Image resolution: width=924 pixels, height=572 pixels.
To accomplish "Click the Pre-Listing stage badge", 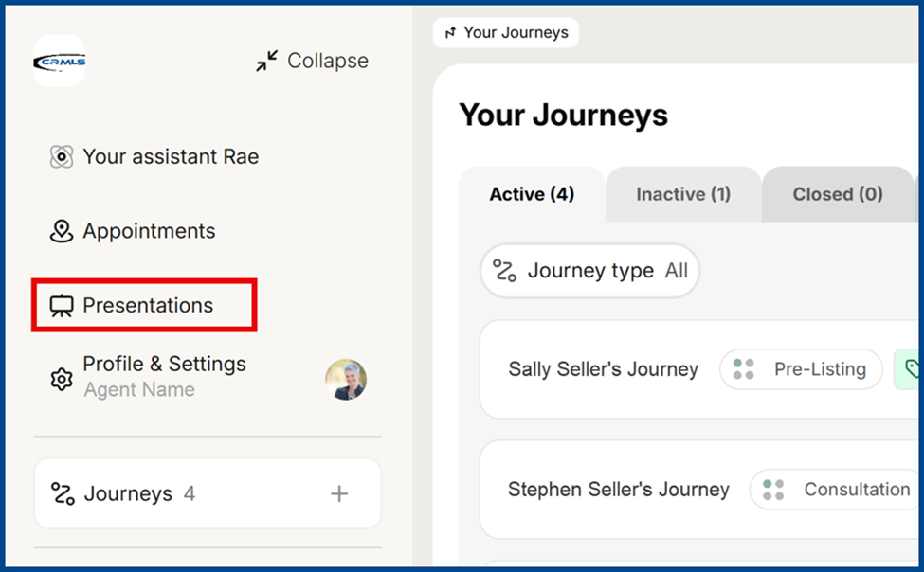I will 801,369.
